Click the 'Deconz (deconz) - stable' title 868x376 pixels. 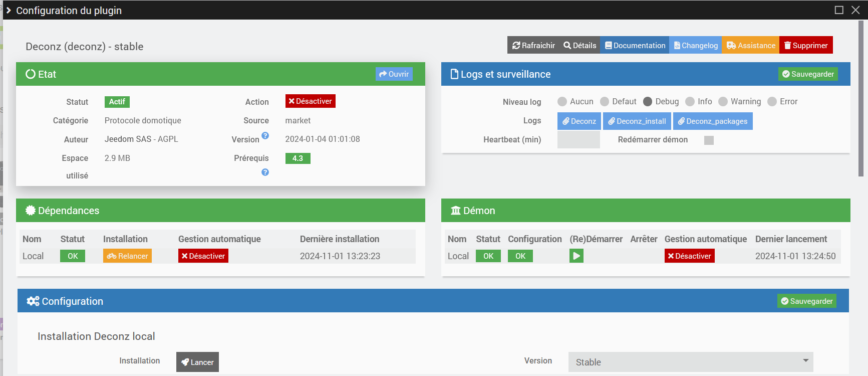(85, 47)
